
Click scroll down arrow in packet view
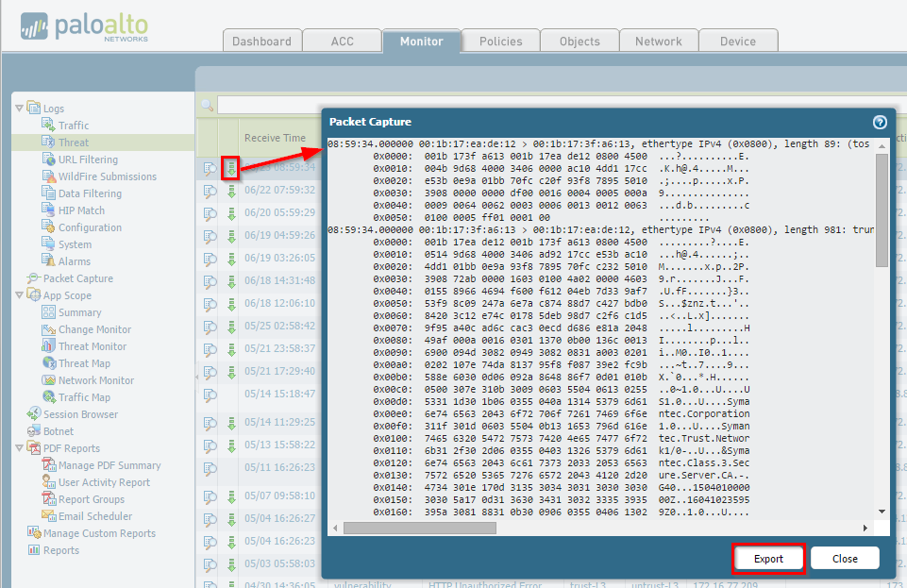coord(882,512)
